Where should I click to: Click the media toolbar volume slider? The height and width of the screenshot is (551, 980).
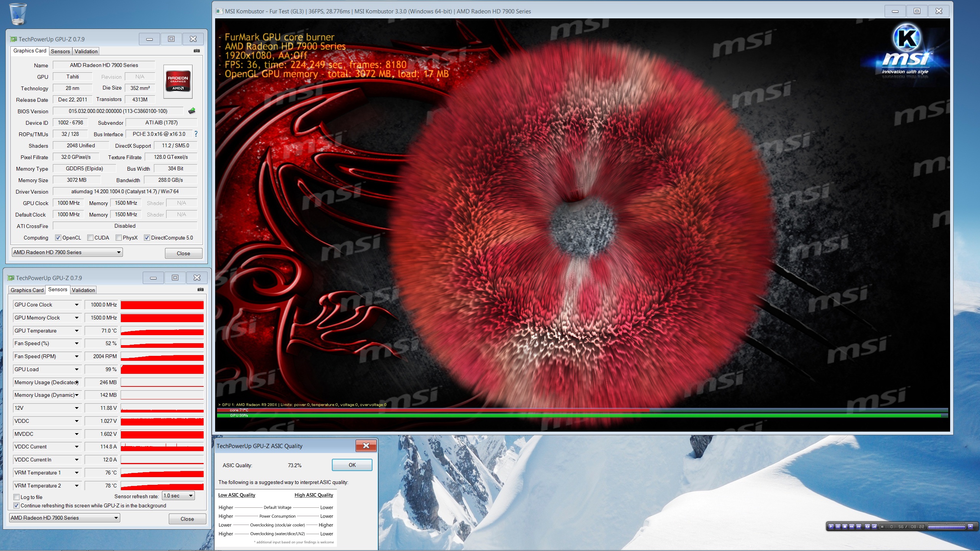coord(946,527)
